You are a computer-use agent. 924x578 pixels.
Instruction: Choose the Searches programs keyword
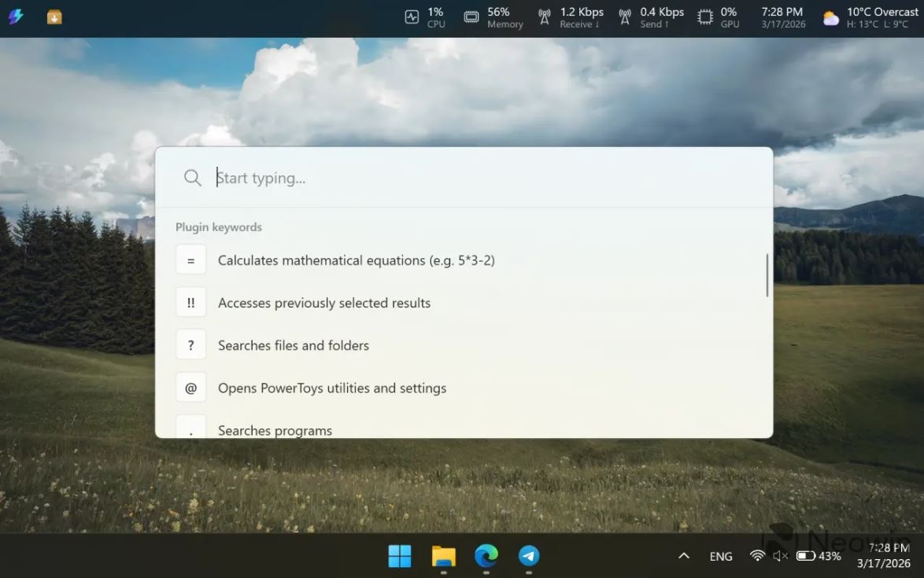(275, 429)
